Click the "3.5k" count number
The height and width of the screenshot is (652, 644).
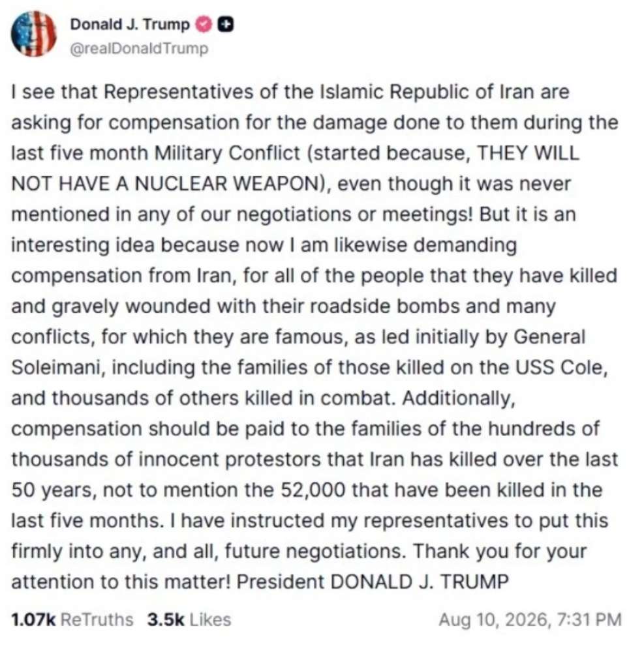pyautogui.click(x=166, y=619)
